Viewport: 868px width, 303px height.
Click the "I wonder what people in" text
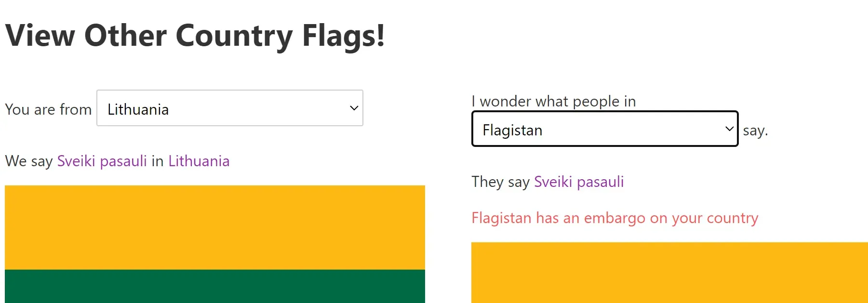pyautogui.click(x=554, y=101)
